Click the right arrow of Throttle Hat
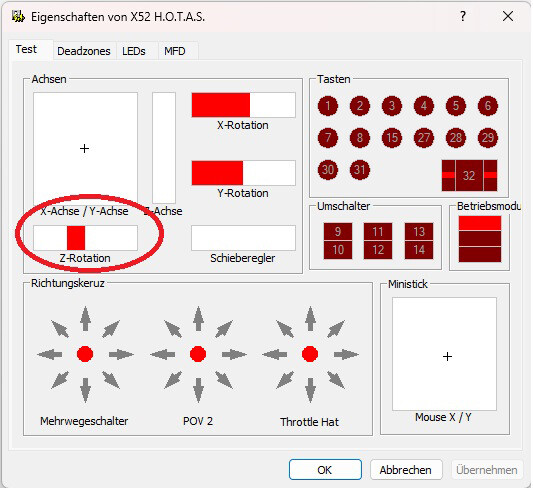 pos(346,354)
